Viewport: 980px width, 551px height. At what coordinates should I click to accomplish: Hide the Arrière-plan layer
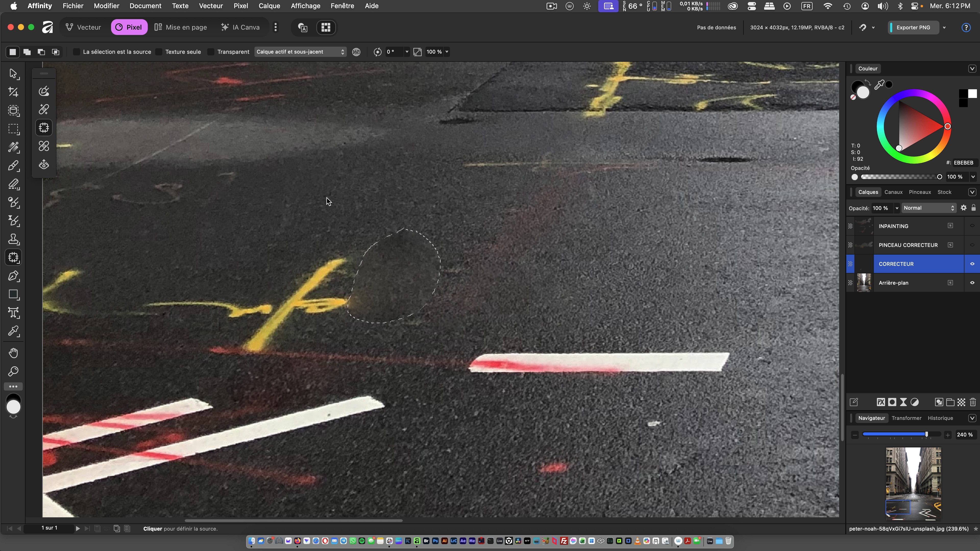point(972,283)
